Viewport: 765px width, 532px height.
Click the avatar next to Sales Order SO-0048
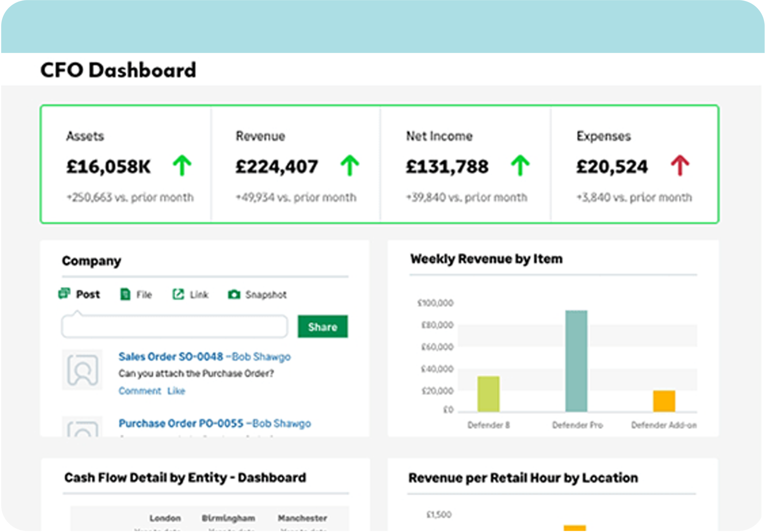[82, 370]
